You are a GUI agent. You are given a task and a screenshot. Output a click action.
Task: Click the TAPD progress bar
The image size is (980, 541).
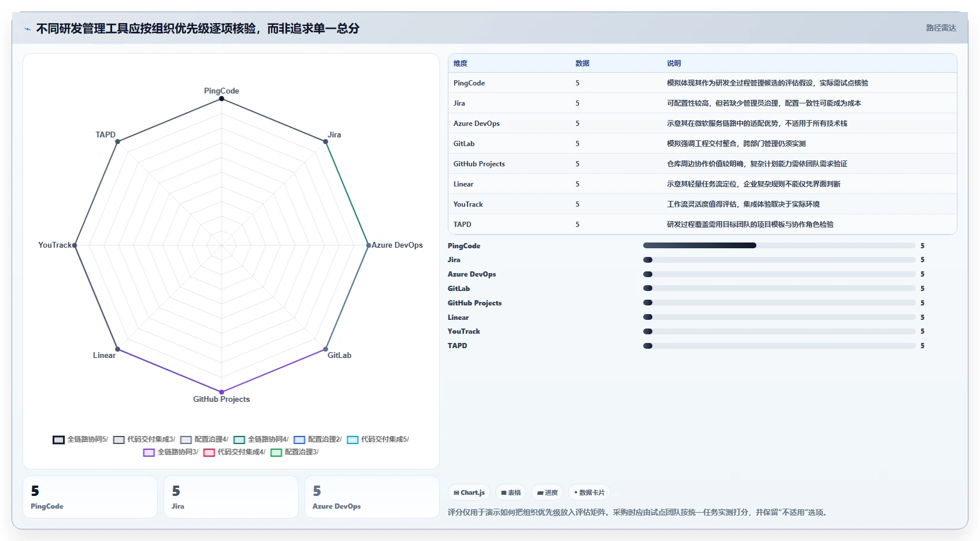(779, 346)
